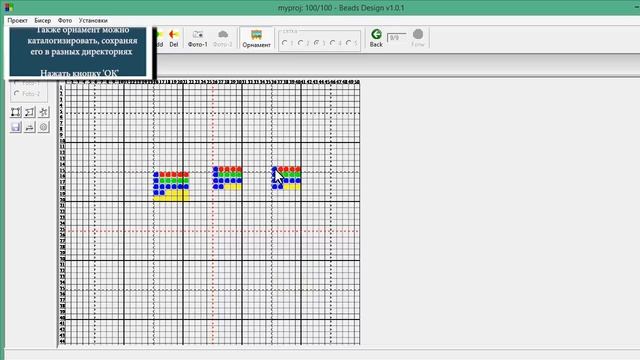The width and height of the screenshot is (640, 360).
Task: Click the Beads Design app icon in title bar
Action: (8, 7)
